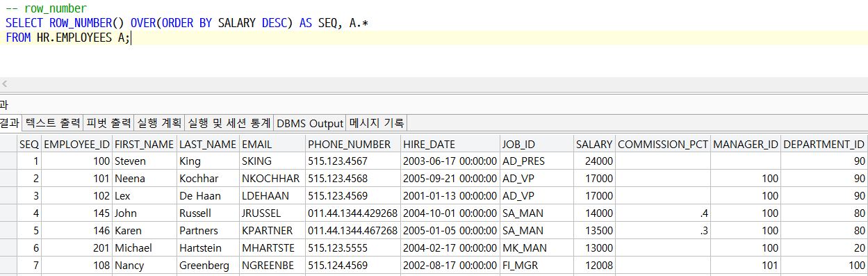This screenshot has height=276, width=868.
Task: Click the MANAGER_ID column header
Action: coord(746,145)
